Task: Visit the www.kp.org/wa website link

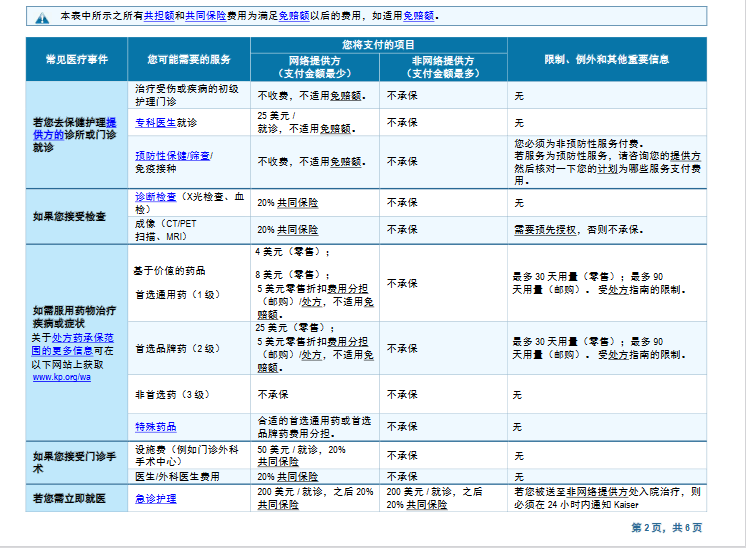Action: click(x=61, y=377)
